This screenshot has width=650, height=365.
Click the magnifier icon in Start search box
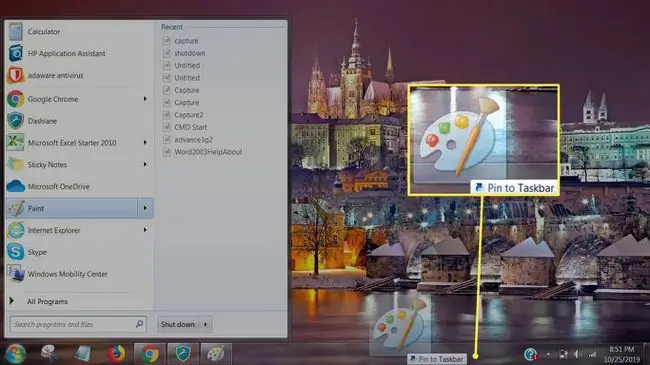pos(139,324)
